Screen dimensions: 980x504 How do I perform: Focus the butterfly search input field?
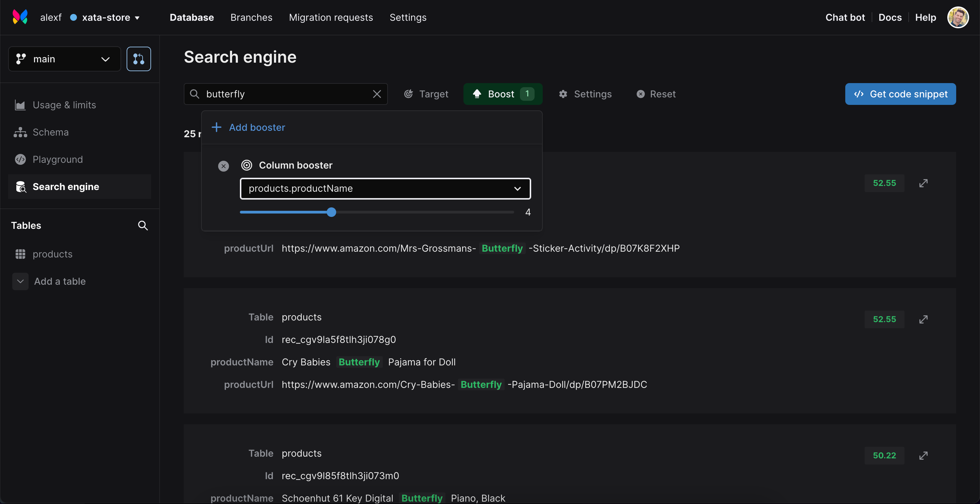(285, 94)
